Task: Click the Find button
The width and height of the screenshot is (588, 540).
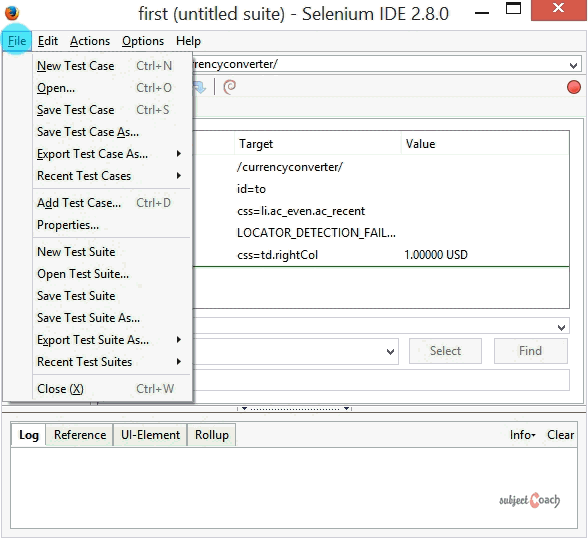Action: pyautogui.click(x=530, y=351)
